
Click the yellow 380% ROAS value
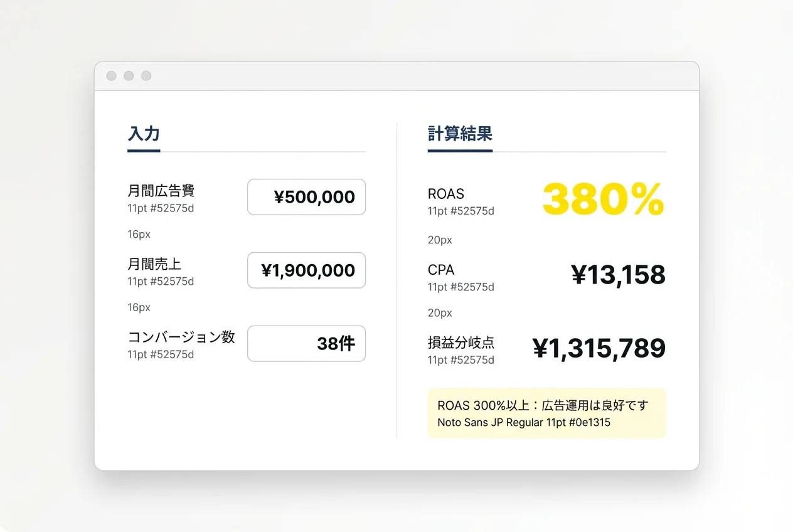603,198
